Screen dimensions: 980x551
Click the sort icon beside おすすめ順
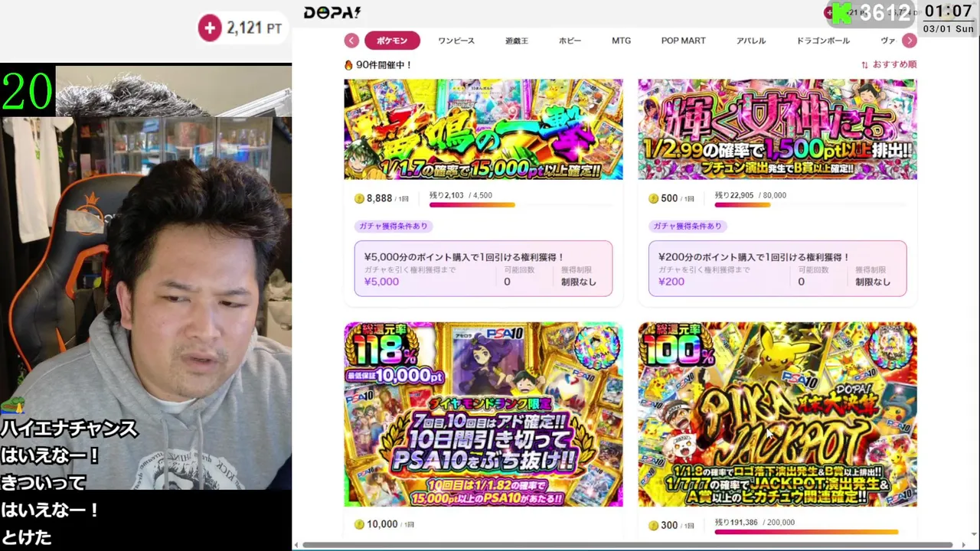click(x=865, y=65)
